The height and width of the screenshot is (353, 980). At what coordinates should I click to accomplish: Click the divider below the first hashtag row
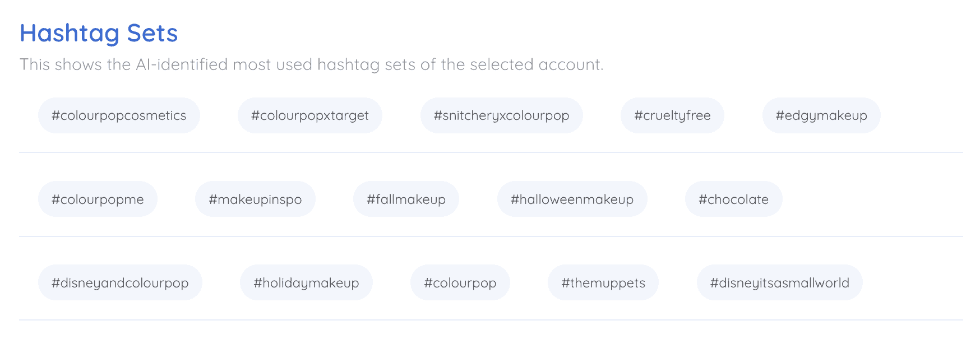tap(491, 152)
